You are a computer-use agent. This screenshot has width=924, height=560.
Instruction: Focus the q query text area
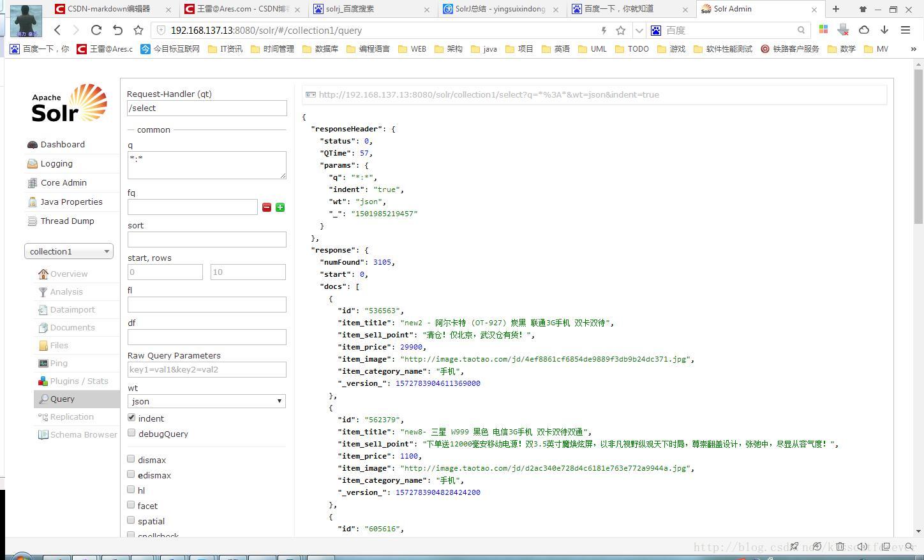pyautogui.click(x=207, y=165)
